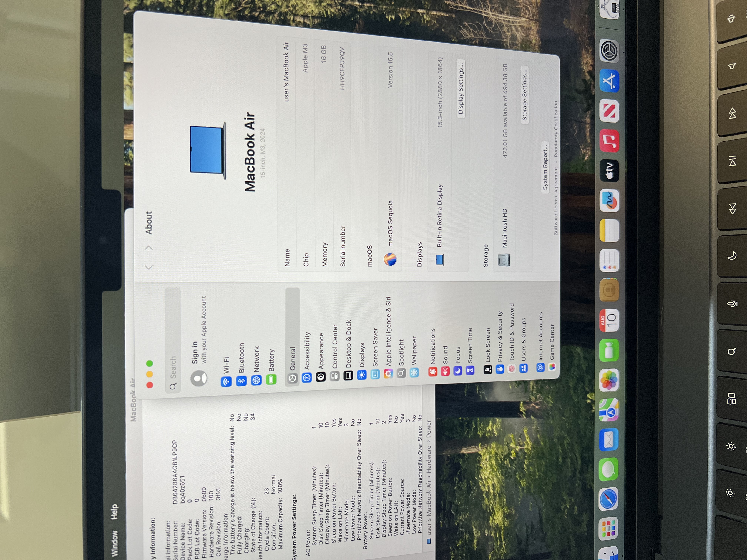Open FaceTime from the Dock
Viewport: 747px width, 560px height.
coord(609,350)
